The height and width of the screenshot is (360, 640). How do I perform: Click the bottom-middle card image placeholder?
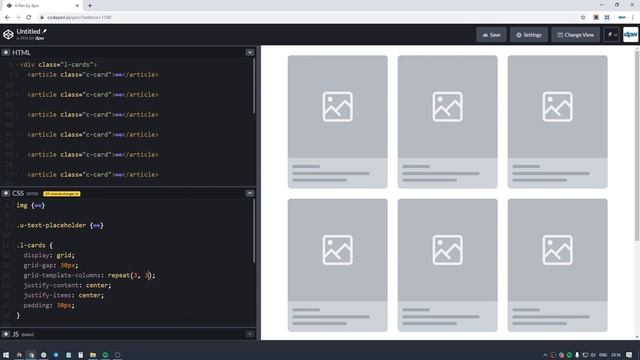(448, 250)
